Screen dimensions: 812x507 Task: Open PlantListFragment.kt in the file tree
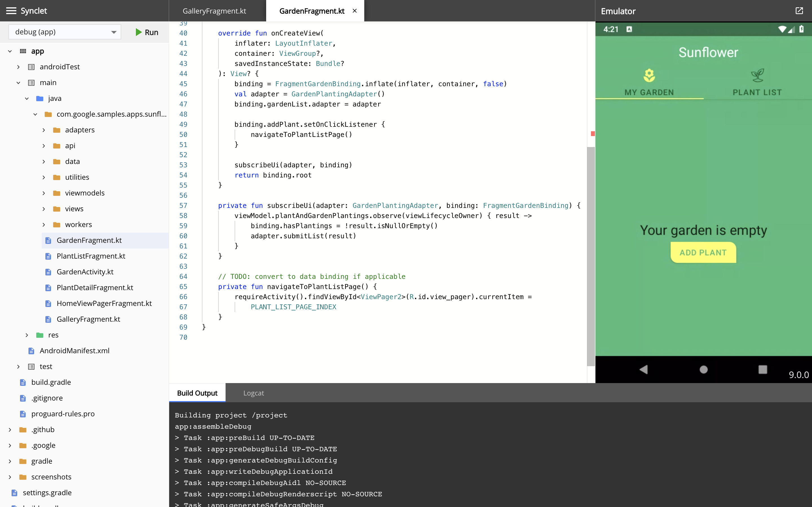pyautogui.click(x=91, y=256)
